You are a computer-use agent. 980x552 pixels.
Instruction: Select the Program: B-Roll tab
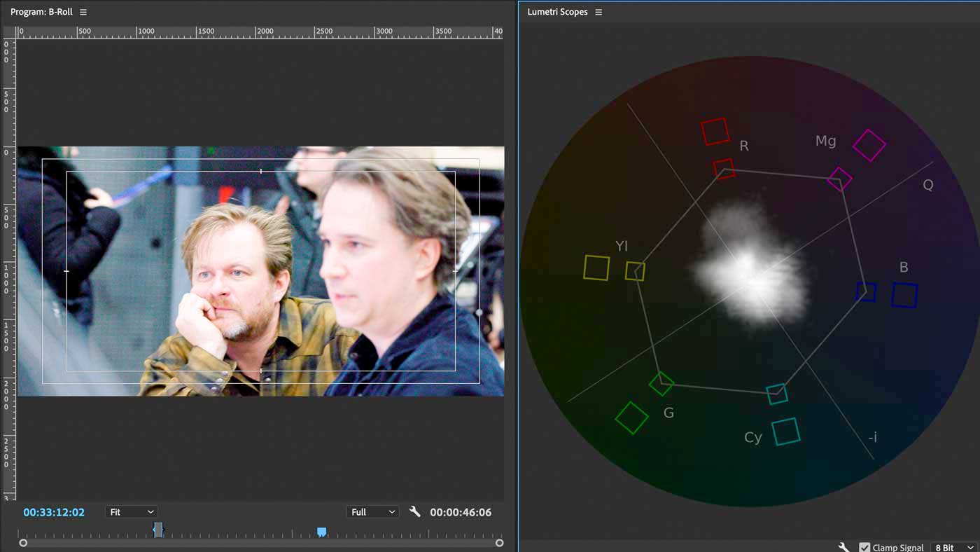coord(42,11)
